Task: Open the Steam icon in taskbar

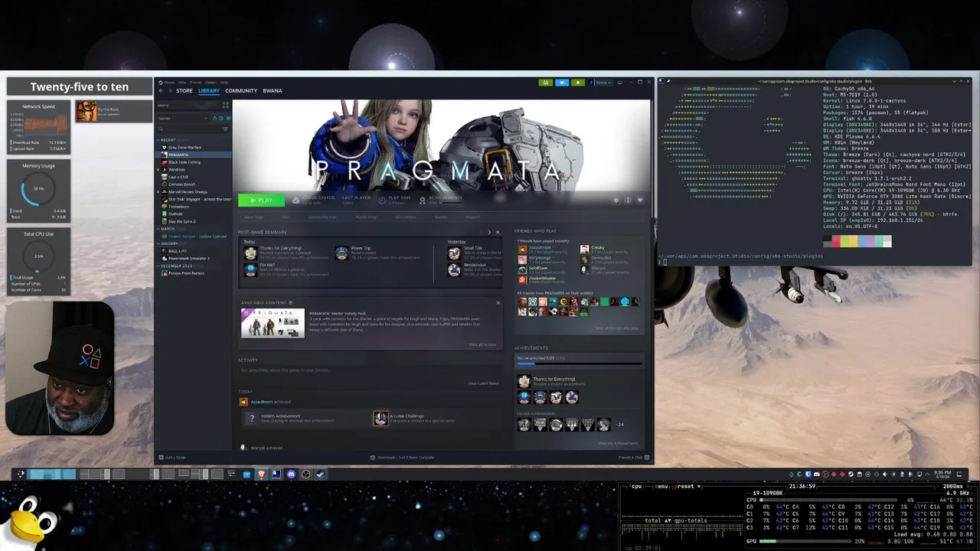Action: 321,474
